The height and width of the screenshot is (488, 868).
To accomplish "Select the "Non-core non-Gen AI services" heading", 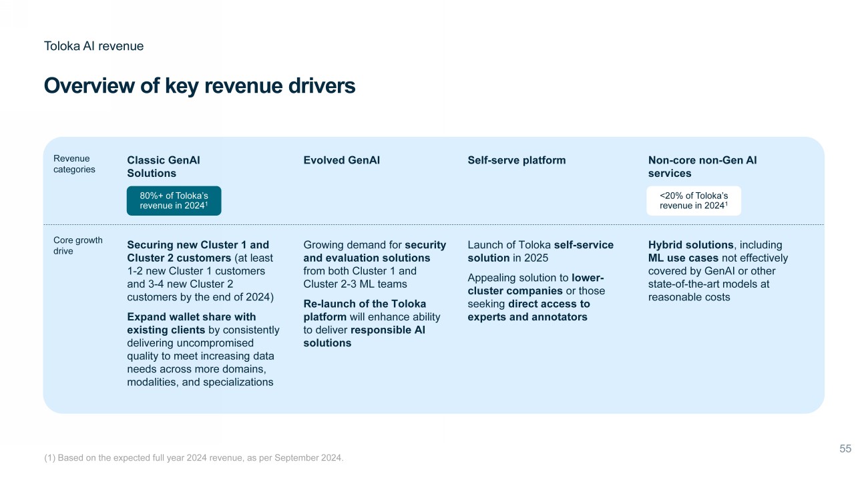I will click(702, 167).
